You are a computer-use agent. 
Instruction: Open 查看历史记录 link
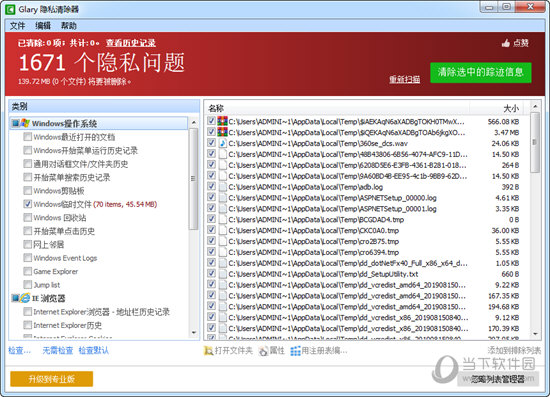tap(131, 43)
